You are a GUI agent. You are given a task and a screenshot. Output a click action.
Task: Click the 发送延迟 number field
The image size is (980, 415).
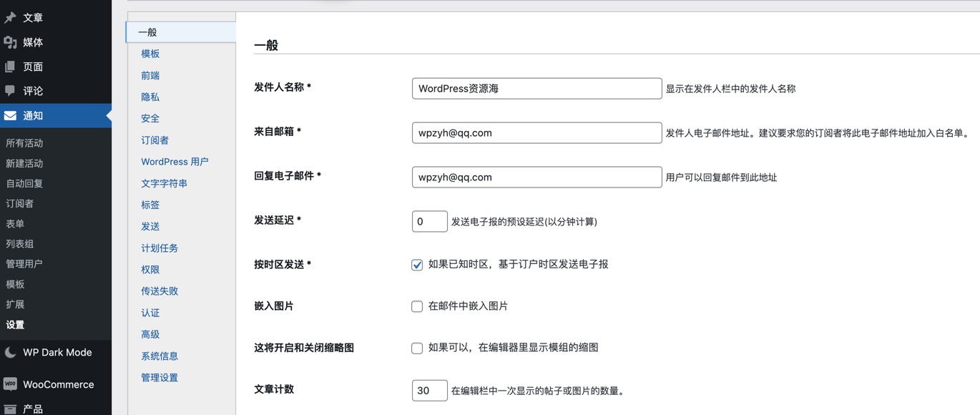[x=430, y=221]
